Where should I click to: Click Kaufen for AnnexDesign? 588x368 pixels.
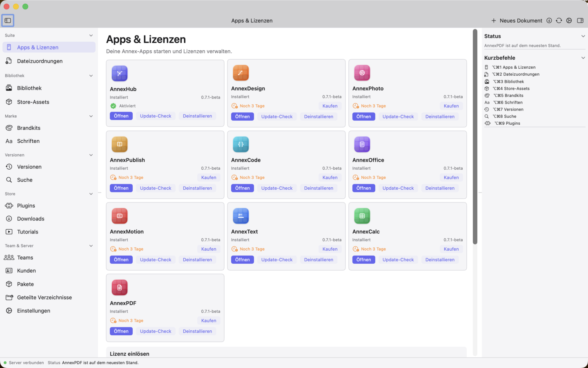click(330, 106)
